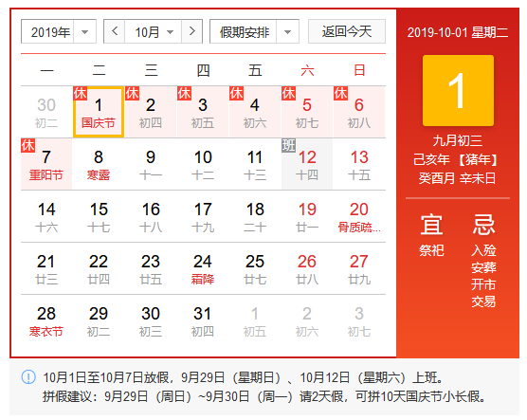This screenshot has height=420, width=527.
Task: Click the large yellow date tile
Action: tap(458, 90)
